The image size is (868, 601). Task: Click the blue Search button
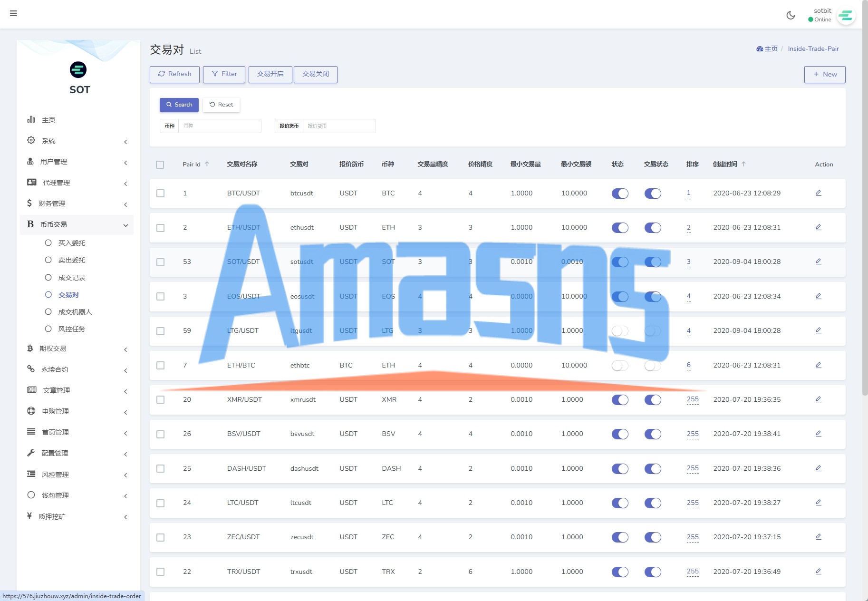179,105
